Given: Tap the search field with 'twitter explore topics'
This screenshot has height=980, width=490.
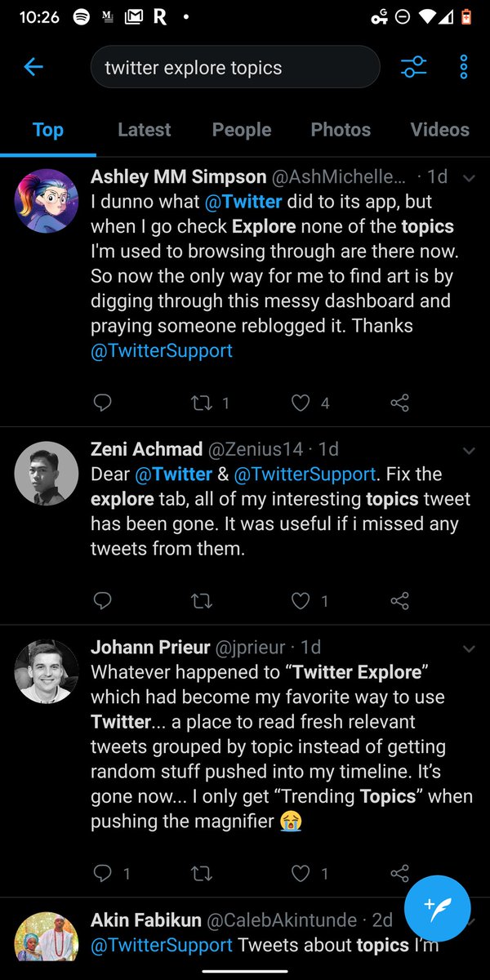Looking at the screenshot, I should tap(235, 67).
